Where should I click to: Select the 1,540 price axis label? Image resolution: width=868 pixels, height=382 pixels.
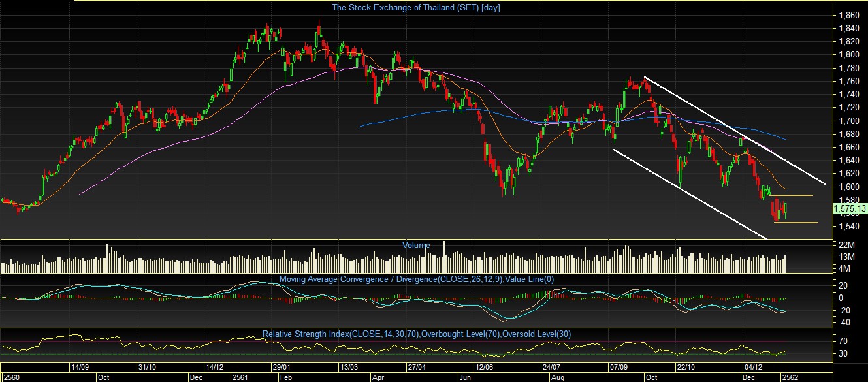tap(848, 227)
